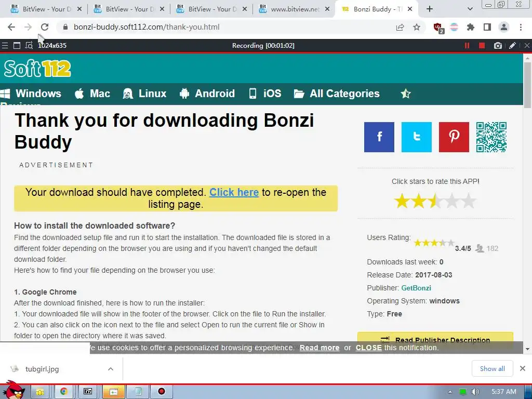This screenshot has width=532, height=399.
Task: Click CLOSE in the cookie notification
Action: (x=368, y=348)
